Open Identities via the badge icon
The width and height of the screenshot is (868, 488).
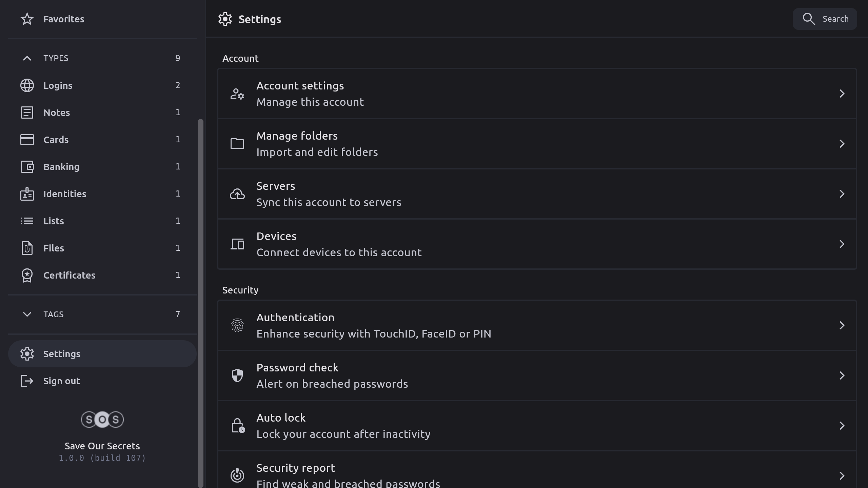(x=27, y=194)
